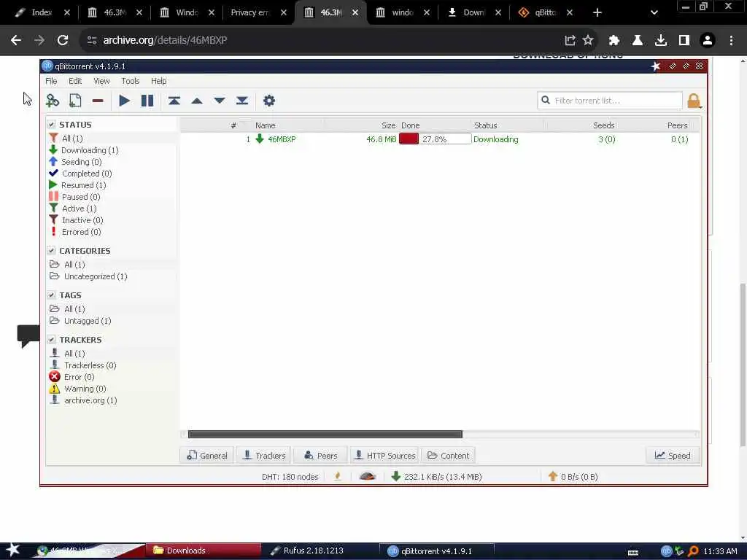Click the connection status flame icon

(338, 476)
